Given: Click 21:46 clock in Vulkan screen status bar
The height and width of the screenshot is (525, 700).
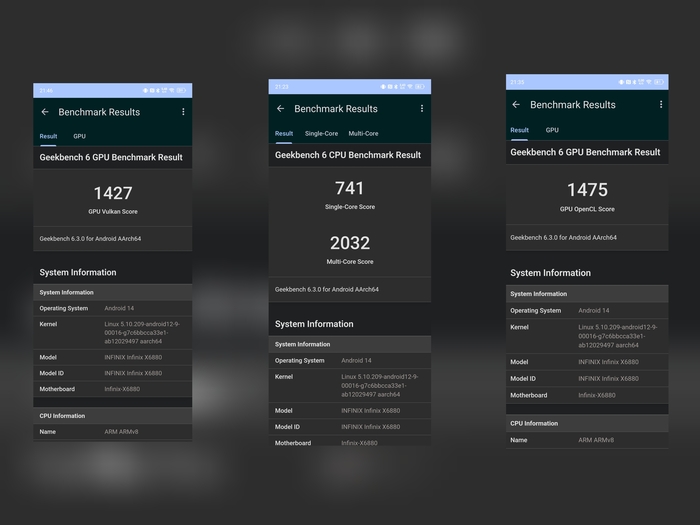Looking at the screenshot, I should [x=46, y=91].
